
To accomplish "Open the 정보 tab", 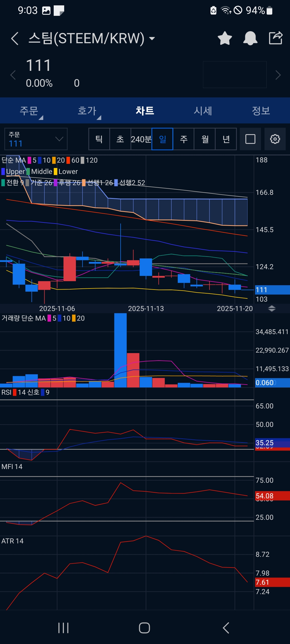I will click(x=261, y=111).
